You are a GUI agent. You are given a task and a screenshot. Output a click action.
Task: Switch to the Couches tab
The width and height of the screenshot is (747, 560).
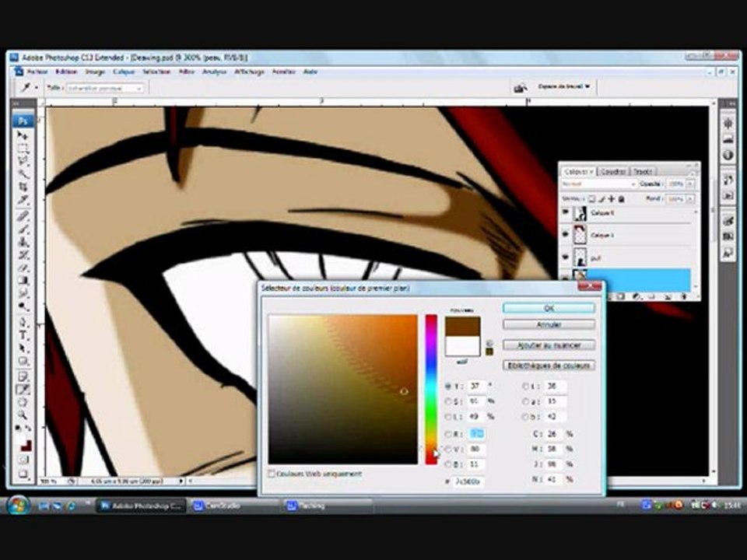click(x=612, y=171)
